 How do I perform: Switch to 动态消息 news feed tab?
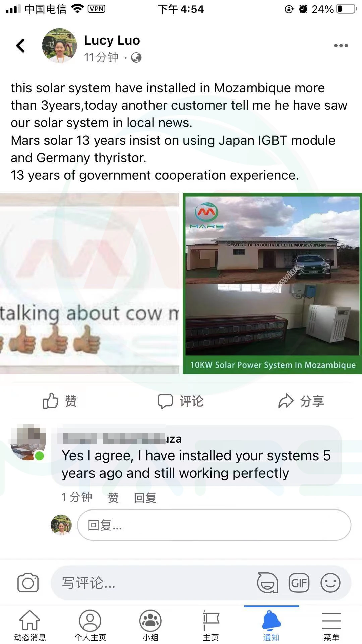[x=30, y=625]
